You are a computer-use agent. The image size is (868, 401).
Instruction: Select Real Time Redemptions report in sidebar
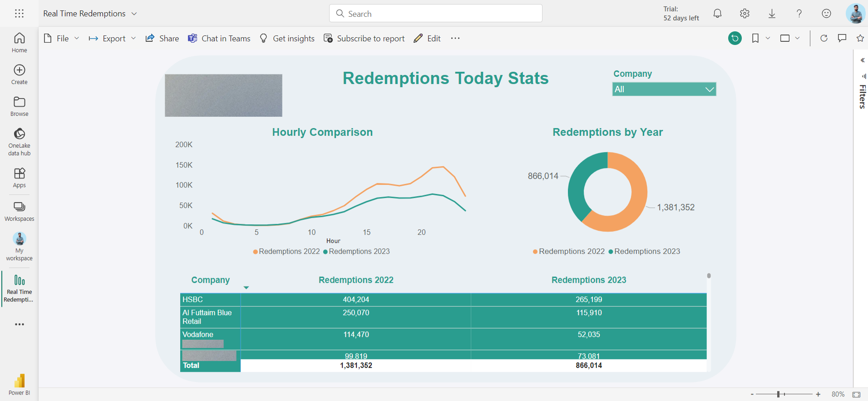[x=19, y=288]
